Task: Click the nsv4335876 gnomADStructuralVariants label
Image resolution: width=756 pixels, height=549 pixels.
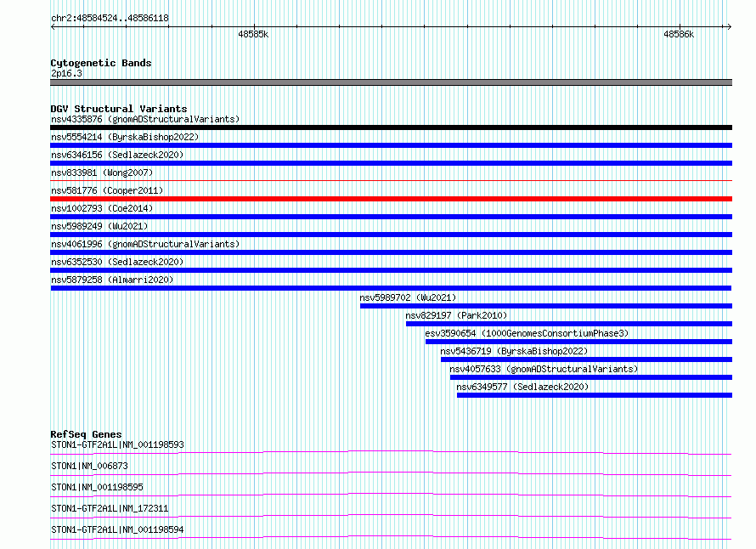Action: coord(145,119)
